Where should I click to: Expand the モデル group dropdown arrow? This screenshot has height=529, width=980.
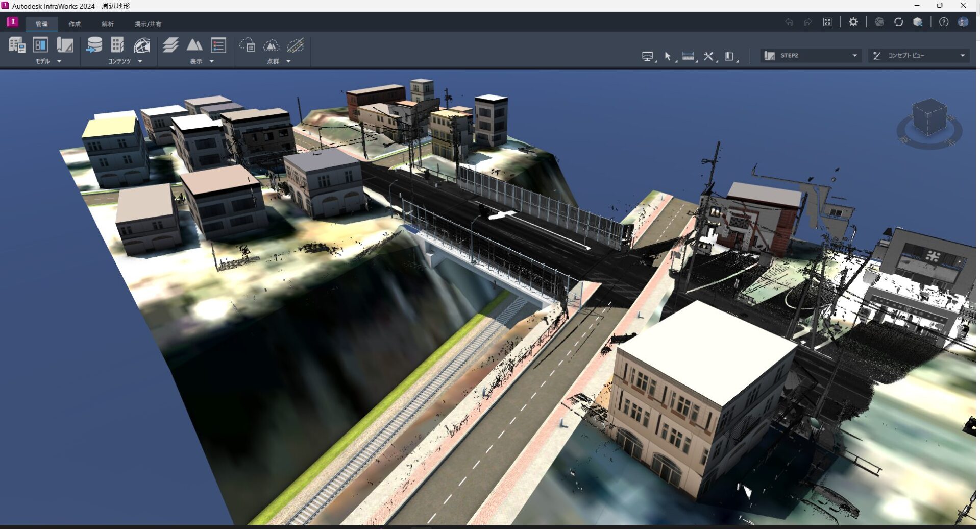(59, 61)
